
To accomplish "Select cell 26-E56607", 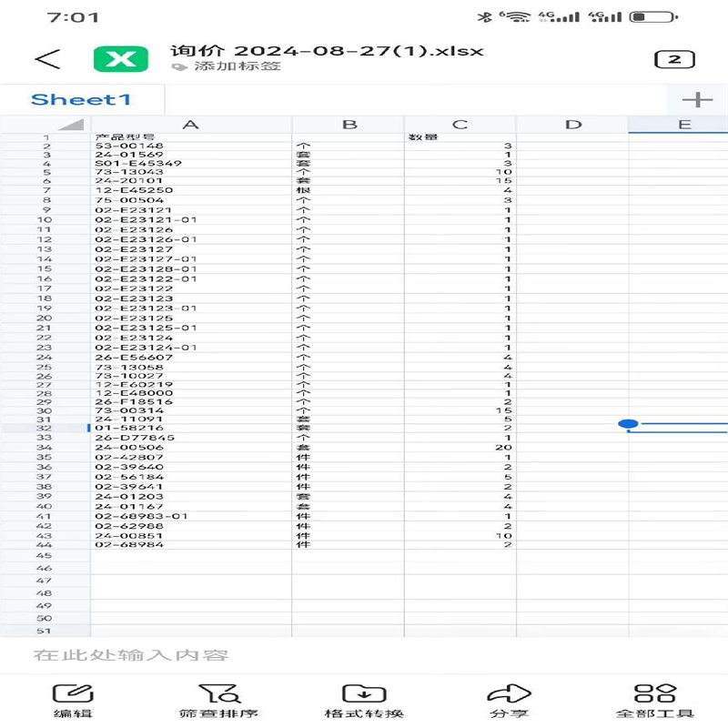I will point(191,358).
